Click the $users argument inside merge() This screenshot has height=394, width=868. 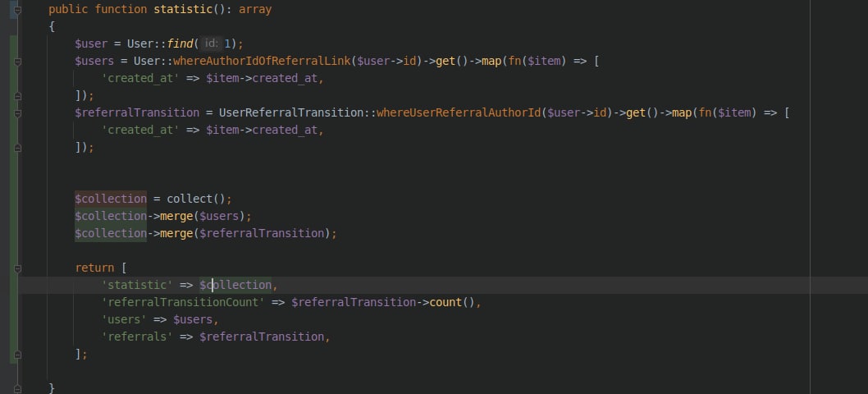point(219,216)
